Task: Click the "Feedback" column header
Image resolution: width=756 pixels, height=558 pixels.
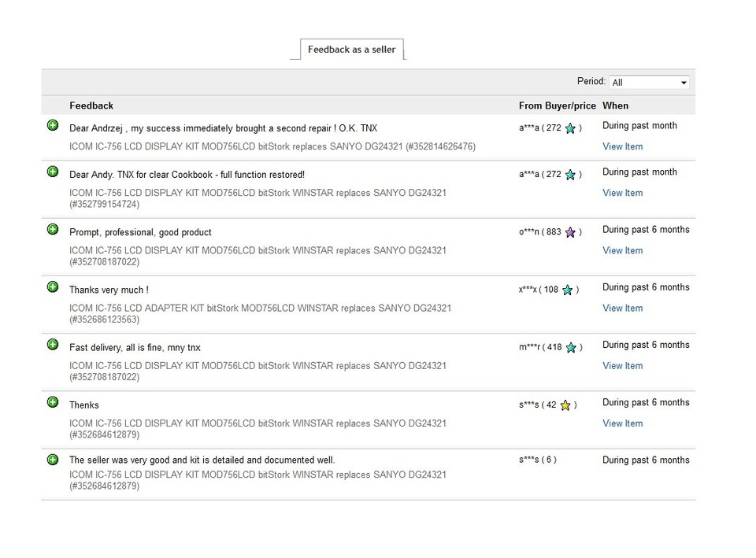Action: [91, 105]
